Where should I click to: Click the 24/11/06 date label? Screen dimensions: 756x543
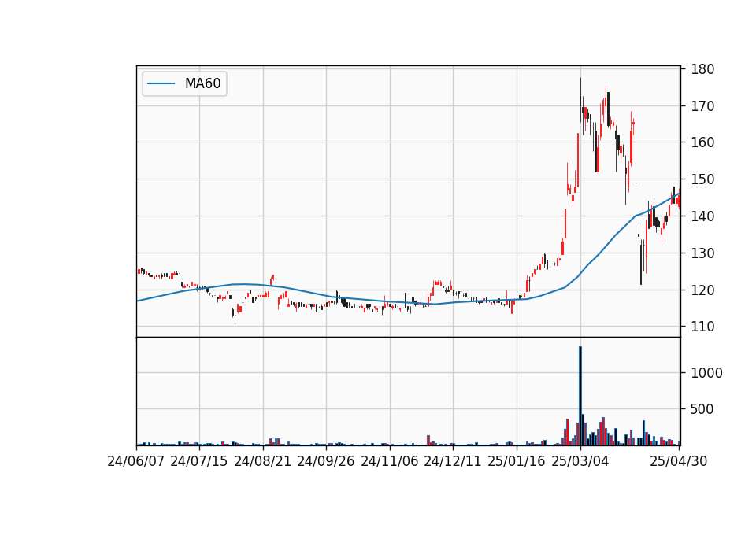tap(390, 461)
